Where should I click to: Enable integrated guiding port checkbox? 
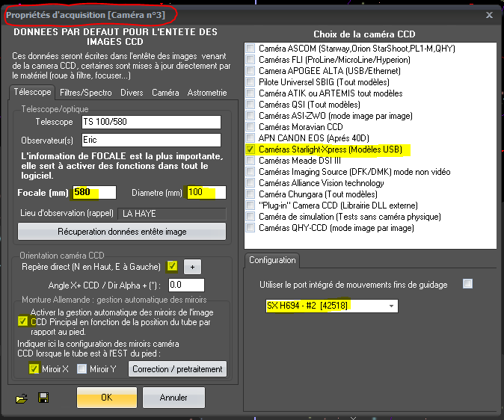(467, 284)
